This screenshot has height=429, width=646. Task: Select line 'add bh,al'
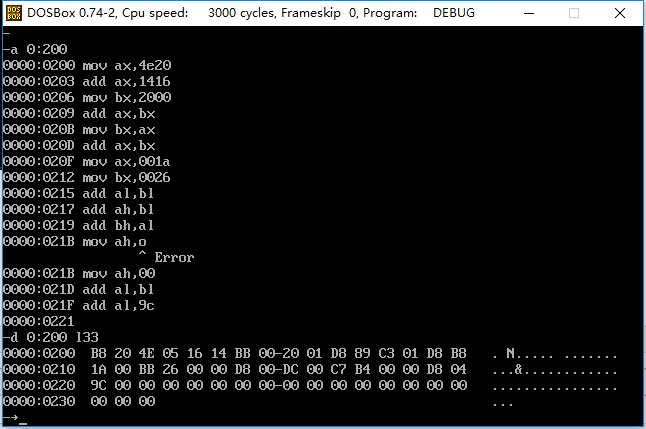pos(79,226)
